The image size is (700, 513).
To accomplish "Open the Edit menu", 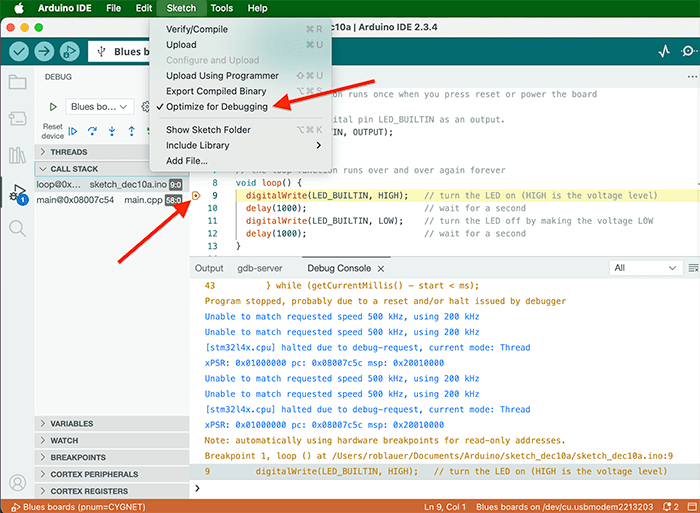I will coord(144,8).
